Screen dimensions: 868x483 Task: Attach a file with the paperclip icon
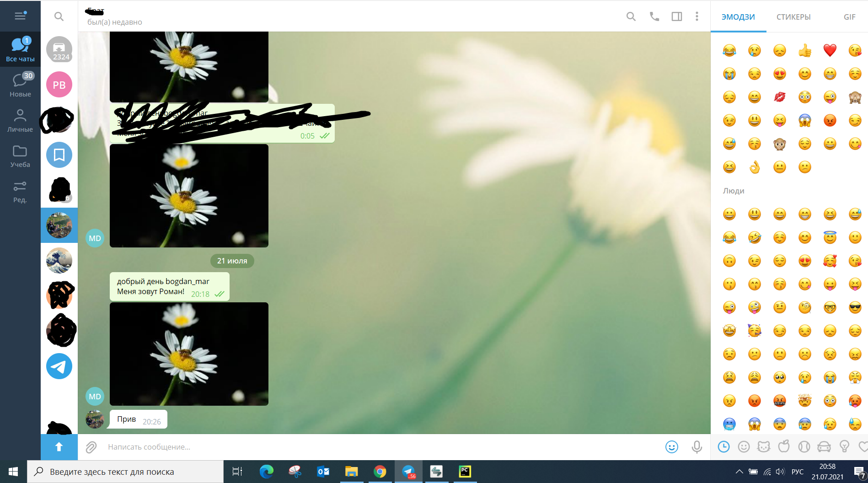pyautogui.click(x=91, y=447)
